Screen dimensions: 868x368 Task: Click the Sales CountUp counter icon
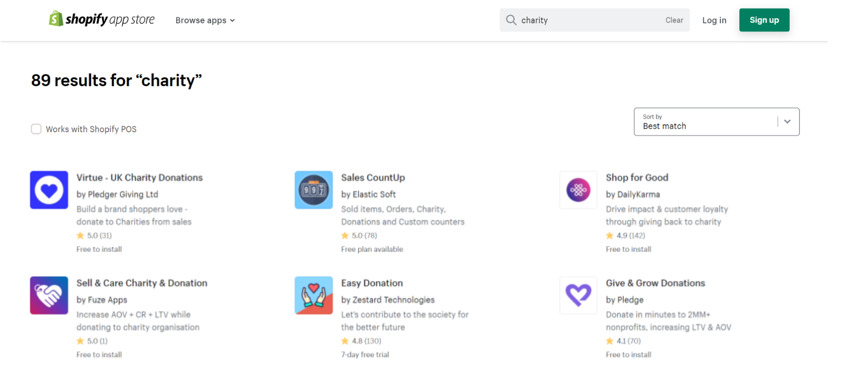pyautogui.click(x=314, y=190)
